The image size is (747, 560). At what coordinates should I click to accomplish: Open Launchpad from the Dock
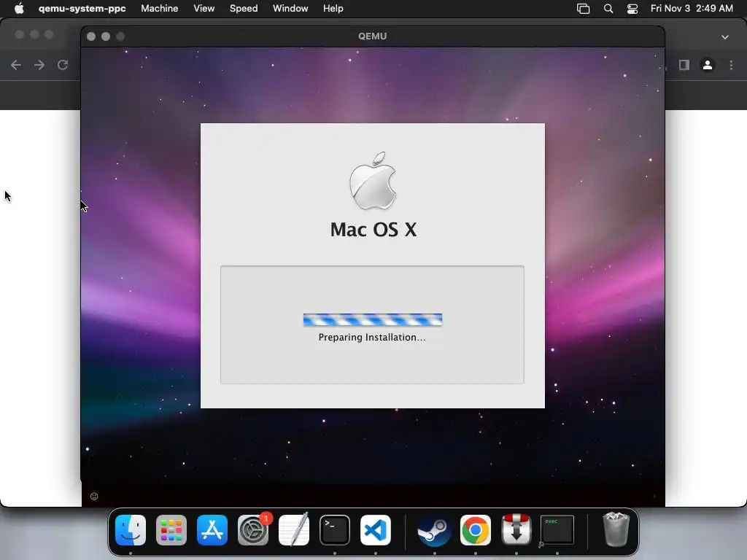point(171,530)
